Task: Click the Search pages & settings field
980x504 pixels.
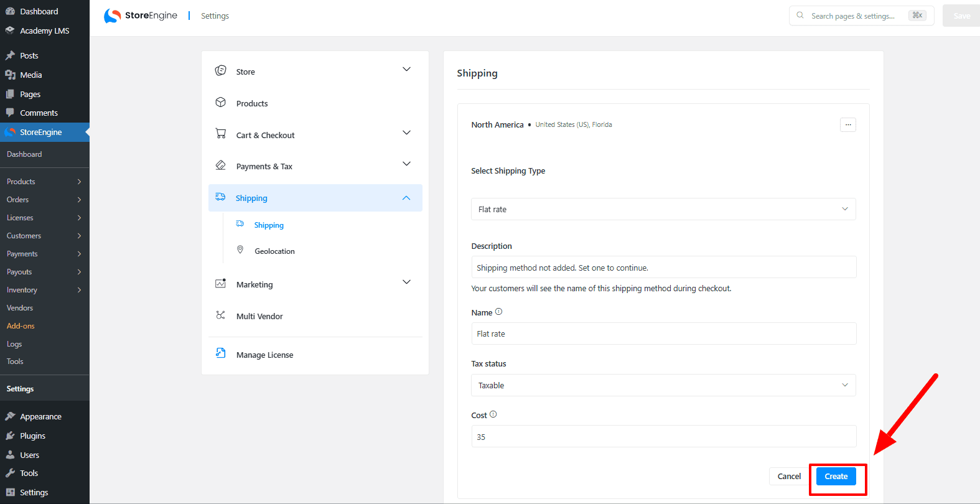Action: pyautogui.click(x=862, y=16)
